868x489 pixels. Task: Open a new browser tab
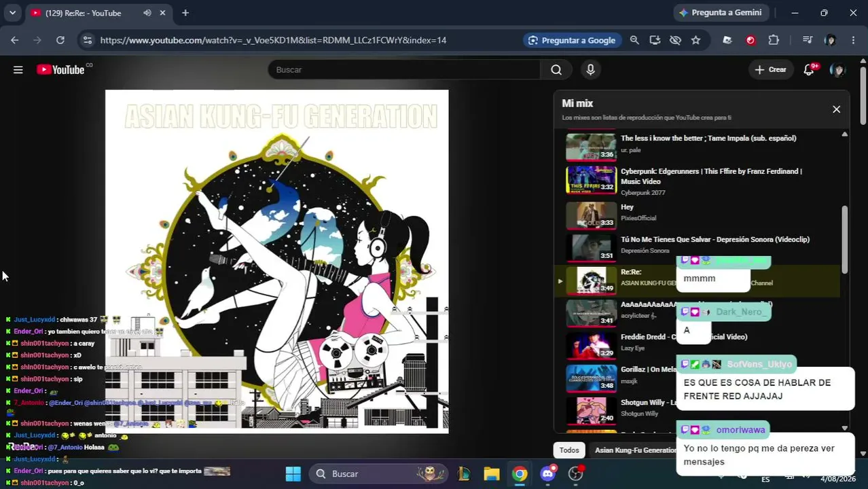(x=185, y=13)
